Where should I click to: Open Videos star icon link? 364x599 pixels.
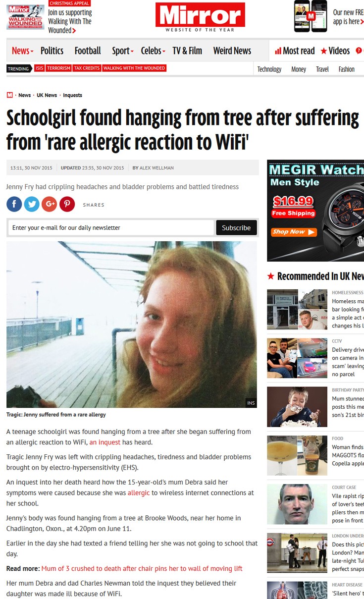(x=323, y=51)
